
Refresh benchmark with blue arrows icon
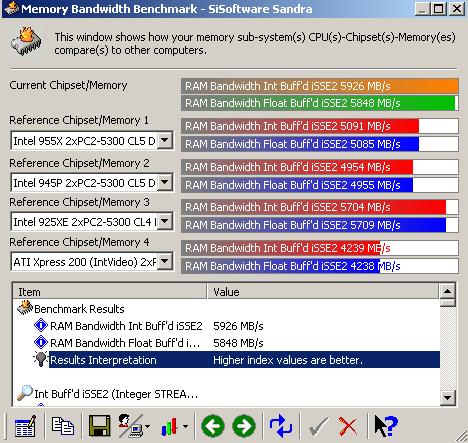point(281,426)
